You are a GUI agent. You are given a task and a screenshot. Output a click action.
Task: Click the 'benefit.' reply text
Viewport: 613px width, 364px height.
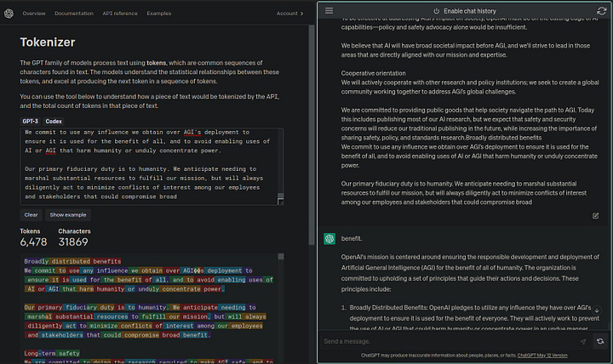tap(352, 239)
